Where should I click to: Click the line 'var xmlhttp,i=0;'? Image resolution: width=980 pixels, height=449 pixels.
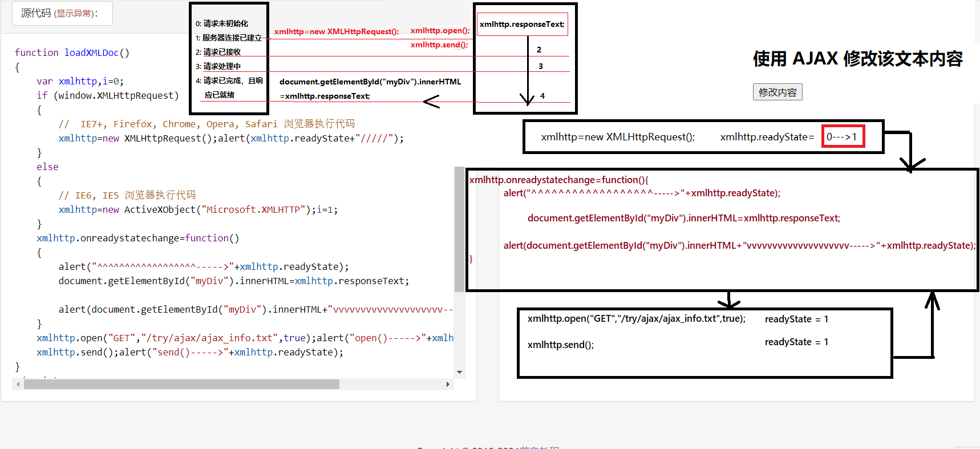point(80,81)
